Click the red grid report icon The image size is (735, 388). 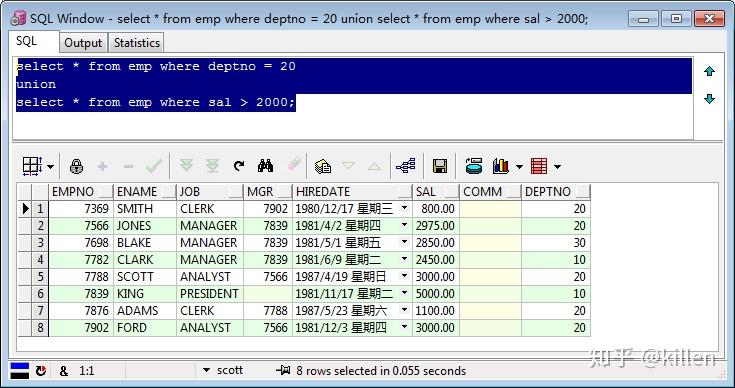coord(539,166)
